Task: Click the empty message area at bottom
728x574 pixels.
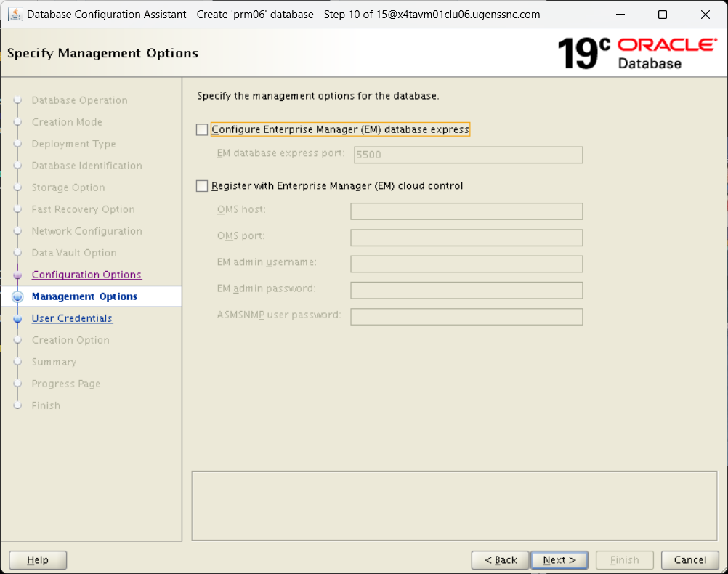Action: tap(454, 506)
